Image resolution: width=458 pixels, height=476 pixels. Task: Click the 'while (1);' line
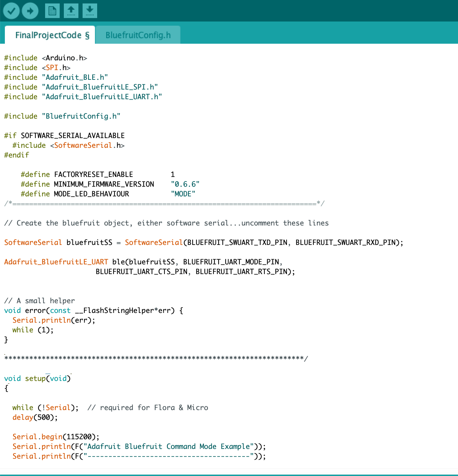coord(33,330)
